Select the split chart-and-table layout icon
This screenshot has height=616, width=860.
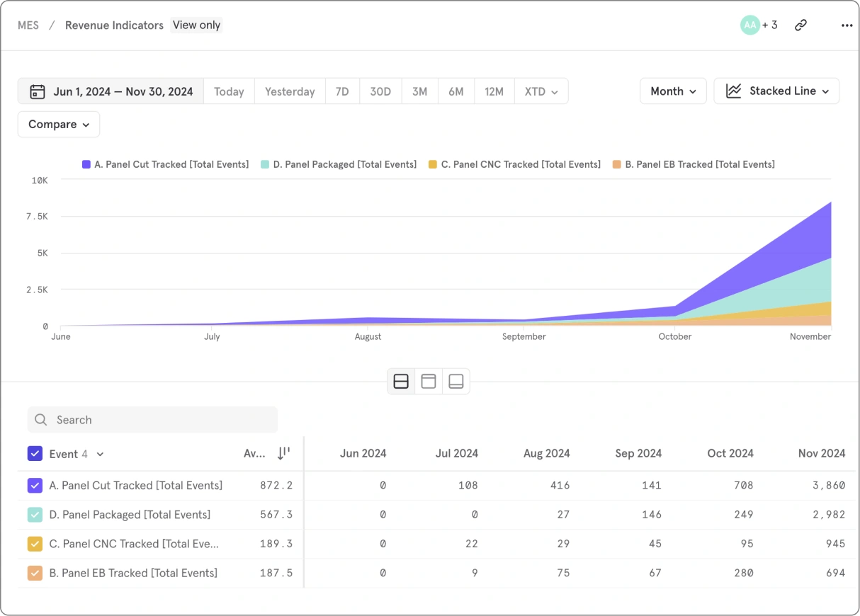(x=401, y=382)
